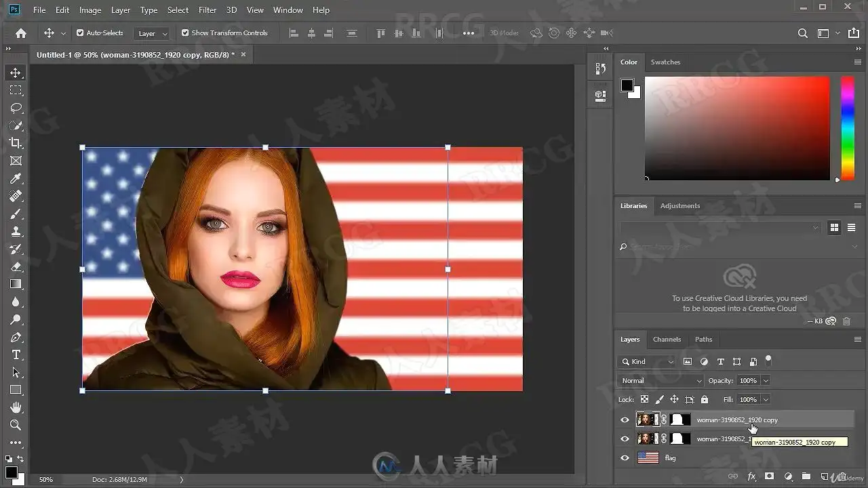Select the Eyedropper tool
868x488 pixels.
point(16,178)
